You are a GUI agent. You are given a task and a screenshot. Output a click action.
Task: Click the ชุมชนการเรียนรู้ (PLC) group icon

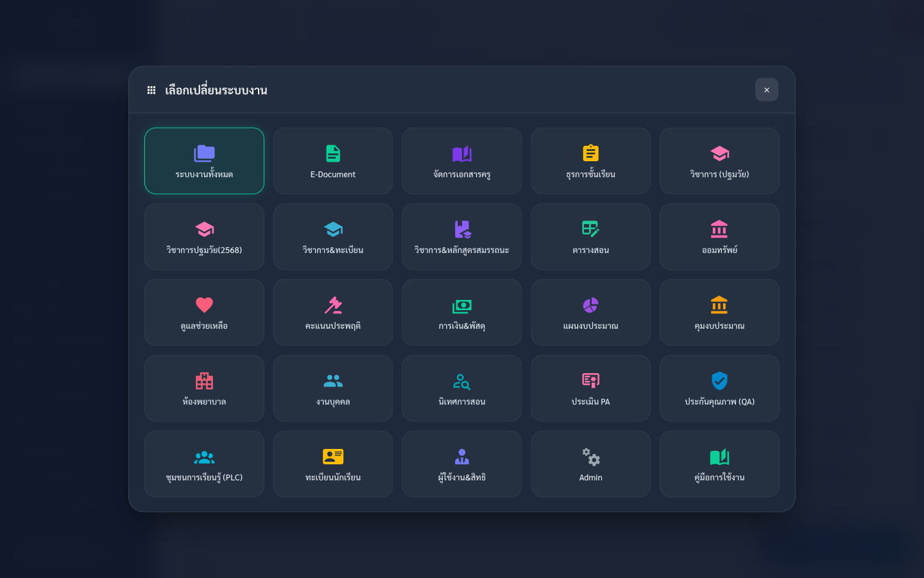tap(204, 457)
